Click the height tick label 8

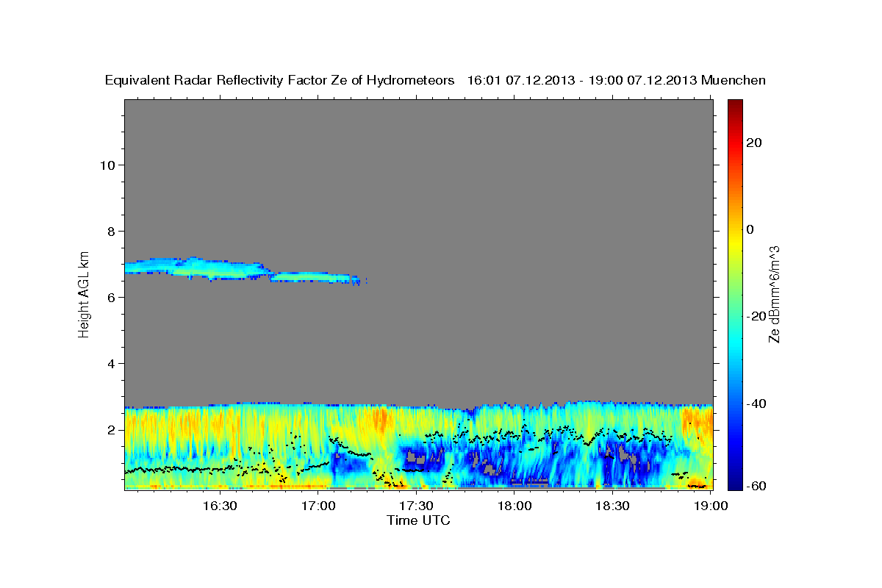[x=110, y=231]
